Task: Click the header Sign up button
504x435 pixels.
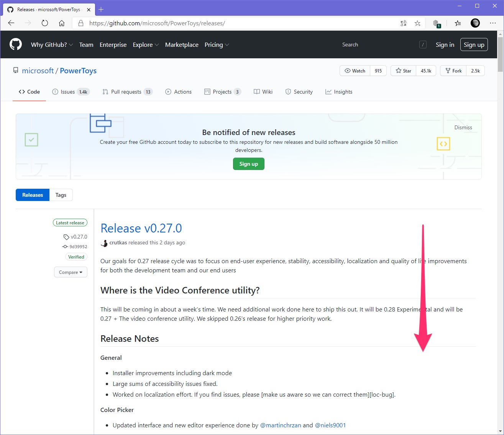Action: point(474,44)
